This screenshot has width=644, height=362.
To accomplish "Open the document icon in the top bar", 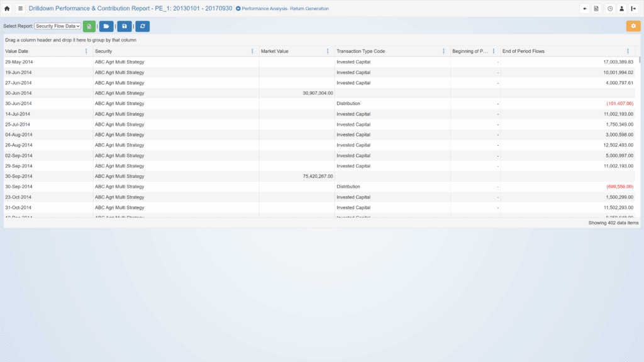I will 597,9.
